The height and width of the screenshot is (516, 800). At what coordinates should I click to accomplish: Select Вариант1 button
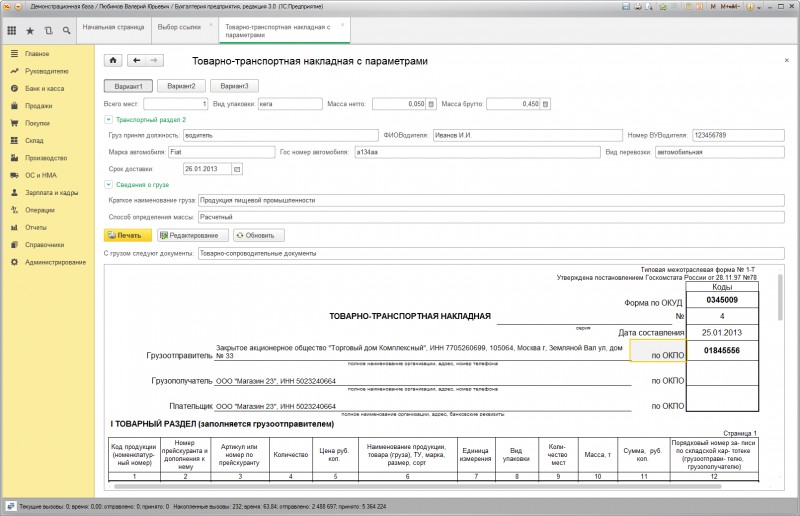pyautogui.click(x=129, y=86)
